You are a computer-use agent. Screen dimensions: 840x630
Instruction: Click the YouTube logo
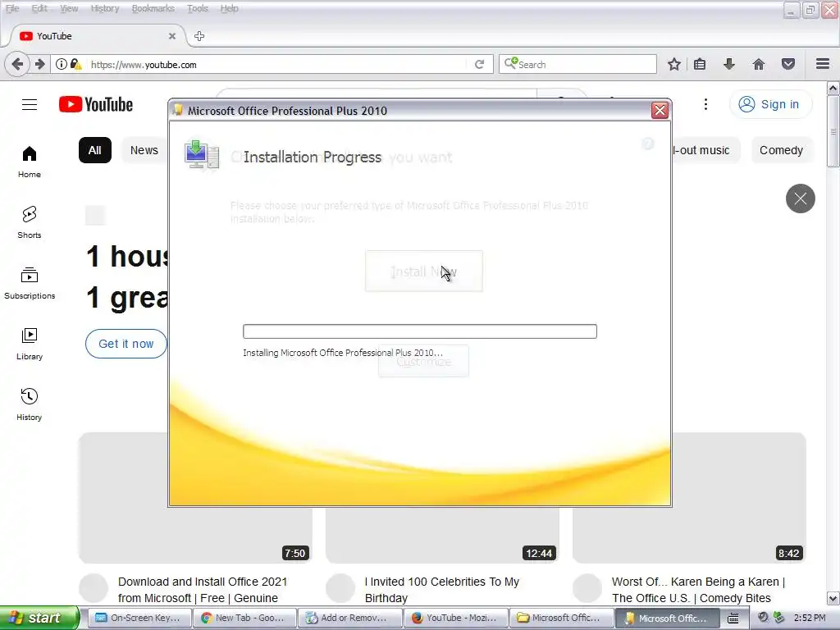pyautogui.click(x=96, y=104)
